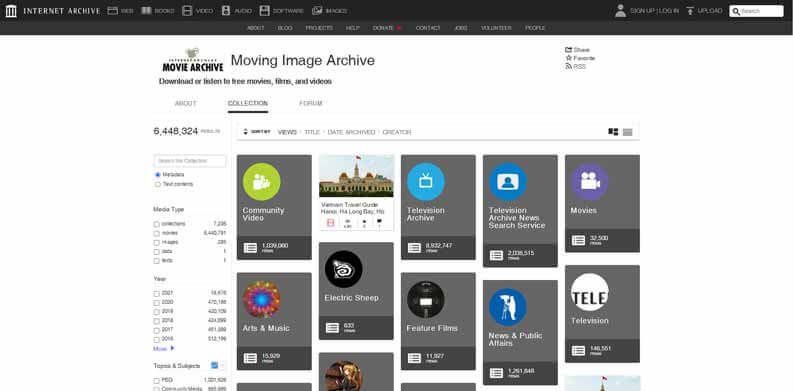The image size is (793, 391).
Task: Check the data media type checkbox
Action: [156, 251]
